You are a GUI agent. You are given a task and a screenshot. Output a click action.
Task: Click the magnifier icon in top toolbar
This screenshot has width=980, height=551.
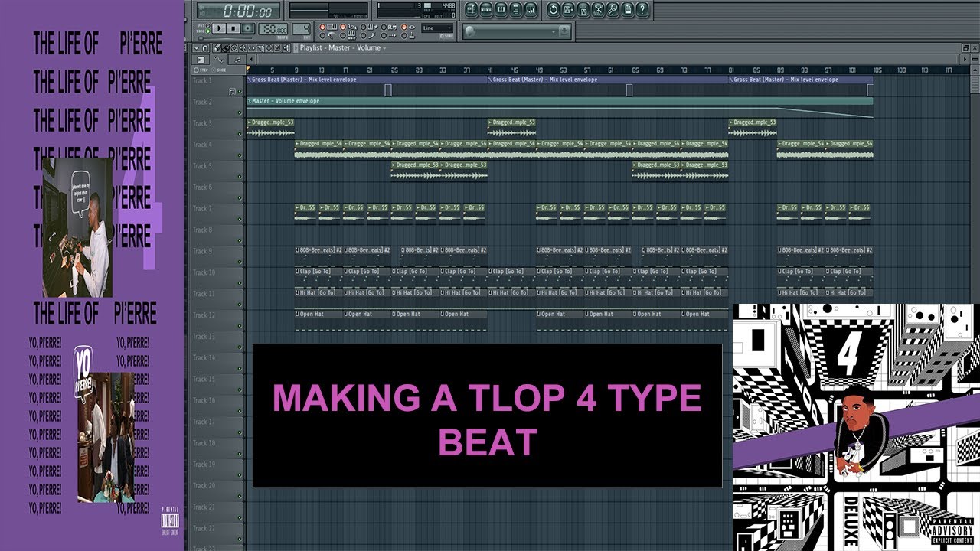click(612, 9)
